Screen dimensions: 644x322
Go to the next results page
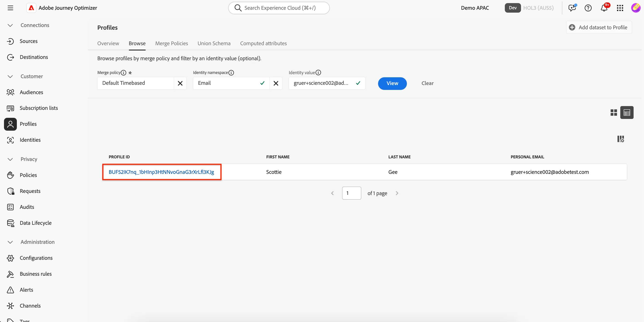(x=397, y=193)
